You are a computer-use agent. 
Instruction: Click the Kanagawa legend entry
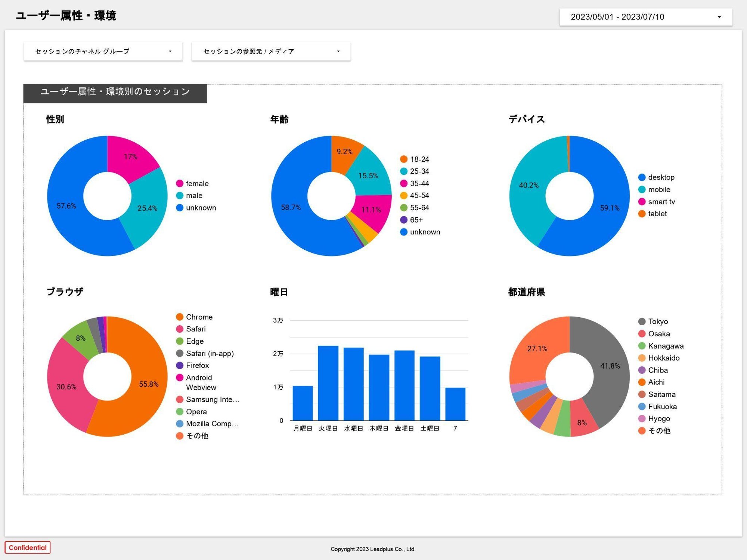661,346
